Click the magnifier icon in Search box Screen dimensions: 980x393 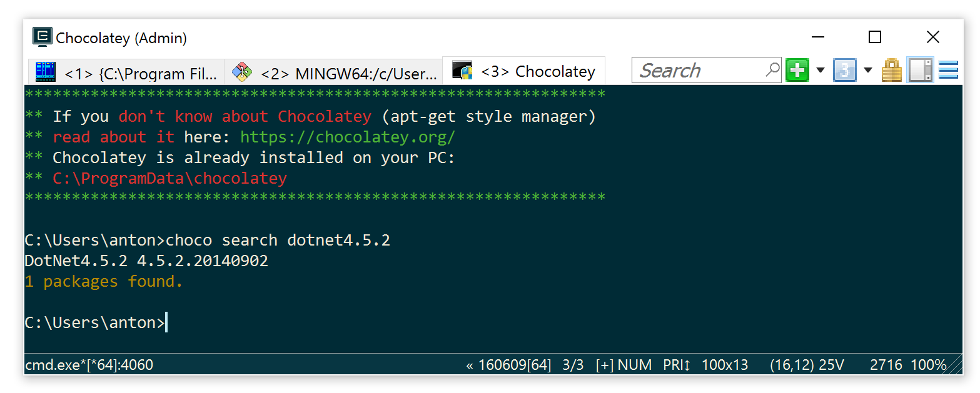pyautogui.click(x=773, y=69)
